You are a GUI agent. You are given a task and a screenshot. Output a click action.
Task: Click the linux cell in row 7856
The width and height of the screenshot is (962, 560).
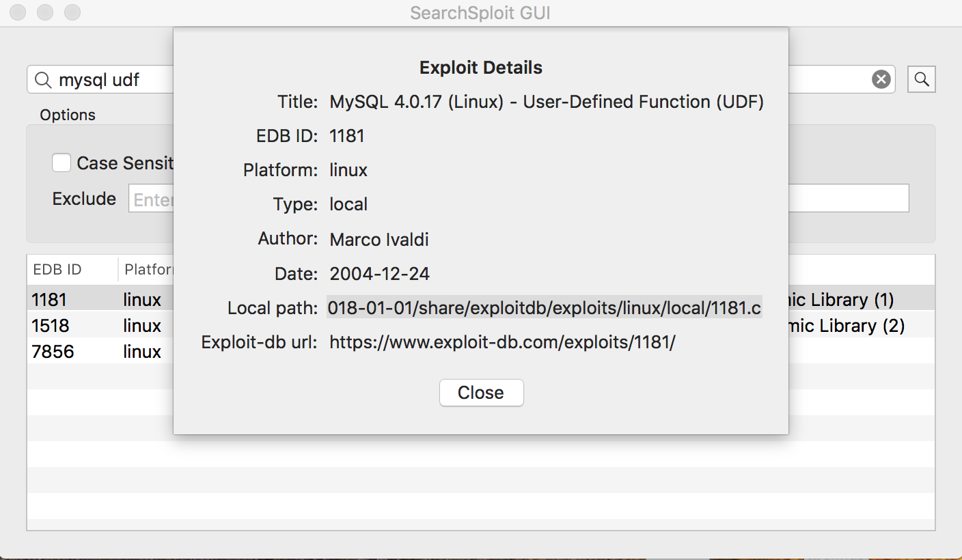142,351
